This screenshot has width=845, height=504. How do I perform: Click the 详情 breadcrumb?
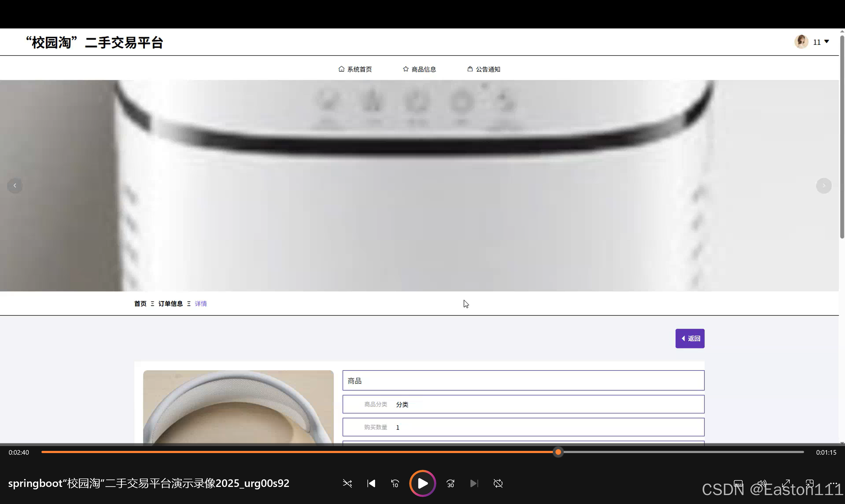(201, 304)
